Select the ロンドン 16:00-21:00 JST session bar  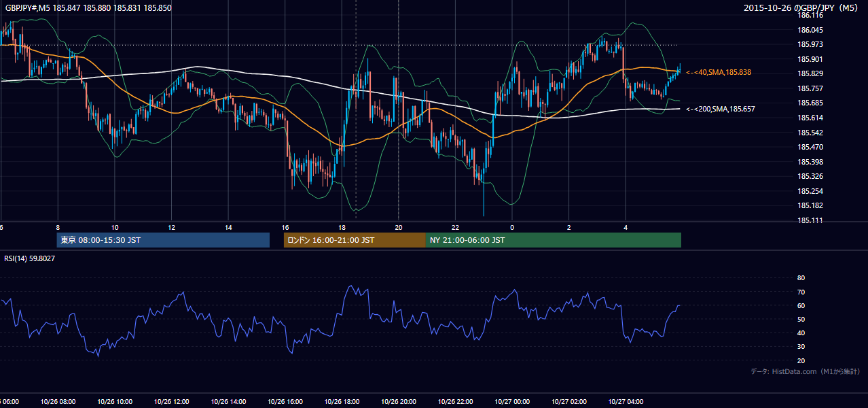click(355, 240)
